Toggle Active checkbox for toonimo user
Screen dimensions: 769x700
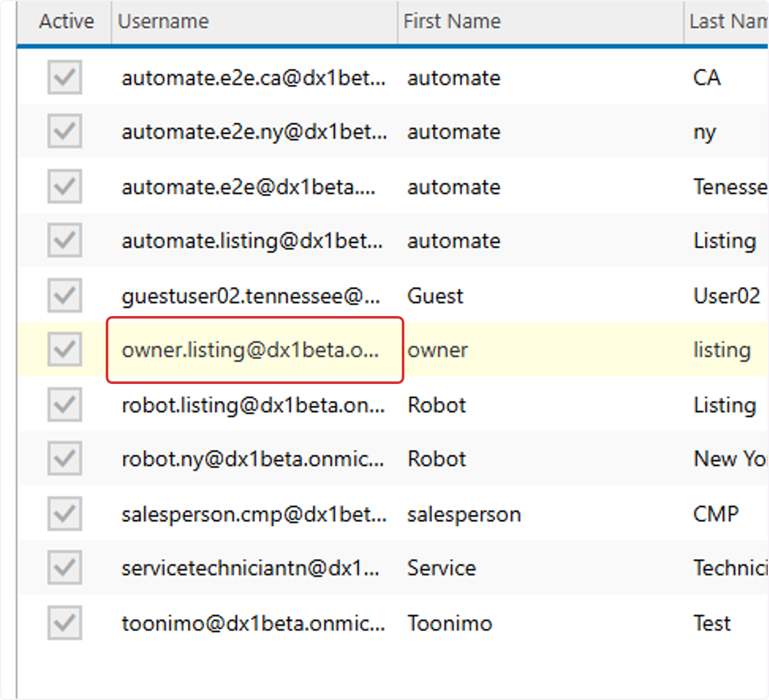pos(65,622)
